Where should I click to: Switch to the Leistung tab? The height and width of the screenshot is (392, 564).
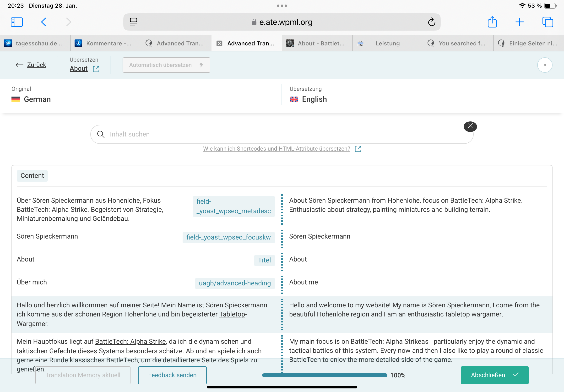click(x=387, y=44)
